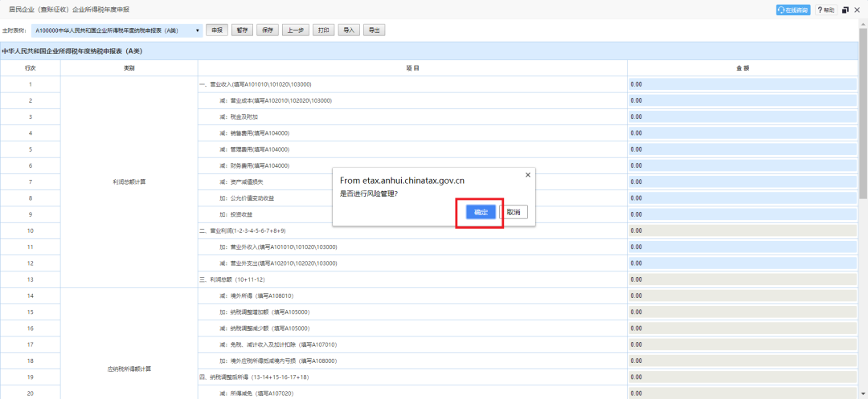The width and height of the screenshot is (868, 399).
Task: Click the restore window icon in the header
Action: (845, 10)
